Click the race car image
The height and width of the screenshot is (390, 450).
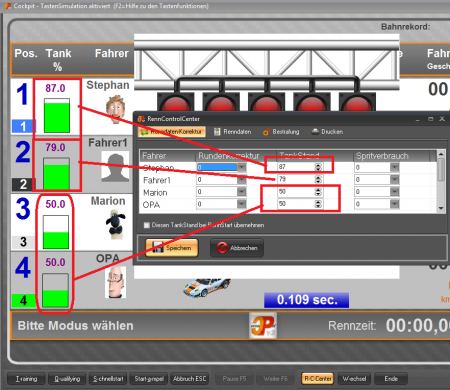point(207,287)
